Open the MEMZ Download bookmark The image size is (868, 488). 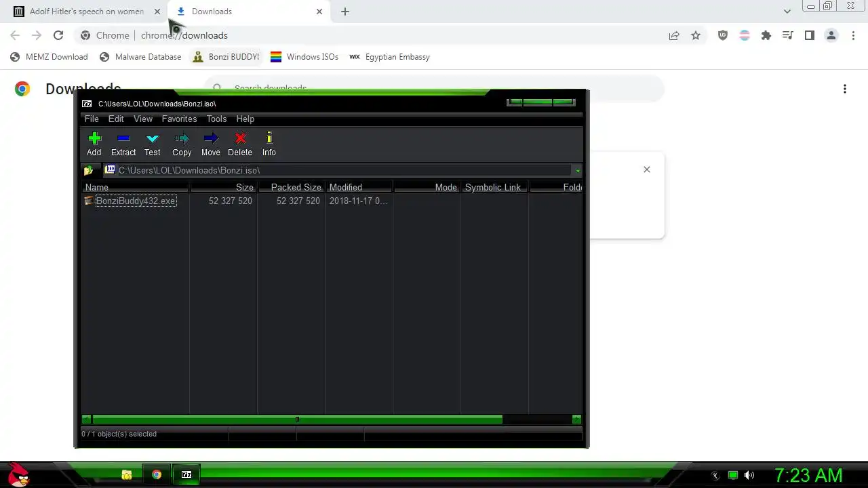point(49,57)
